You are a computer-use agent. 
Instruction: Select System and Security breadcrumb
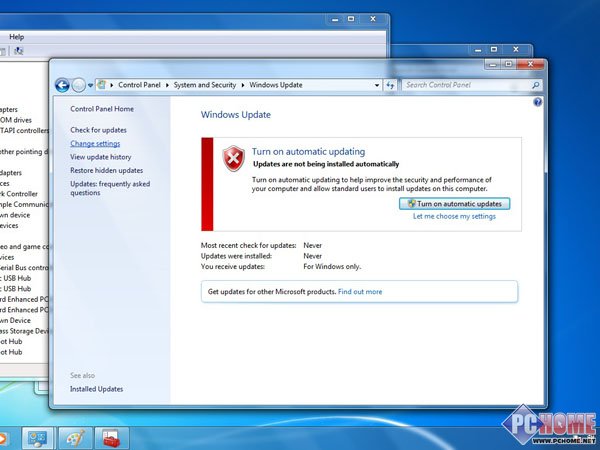205,85
